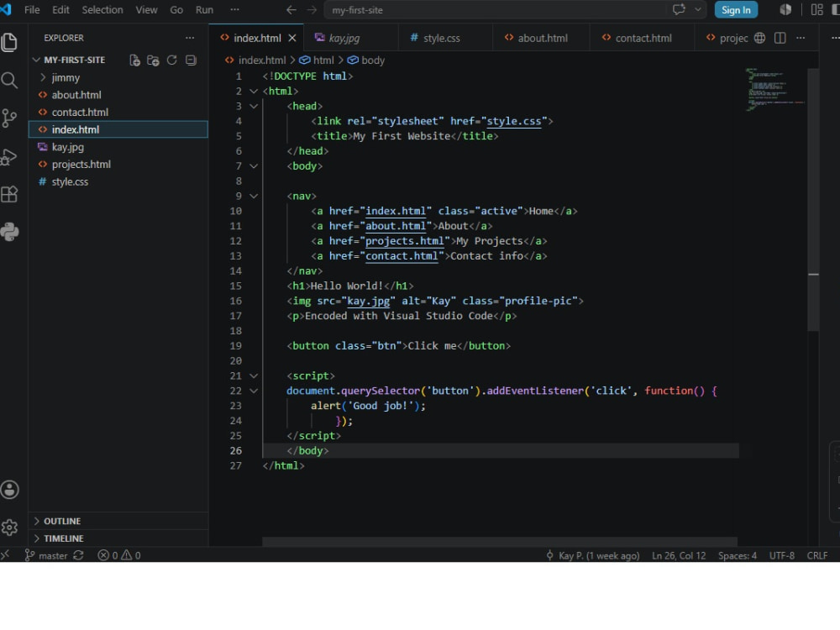Open the Search view in activity bar

coord(9,81)
